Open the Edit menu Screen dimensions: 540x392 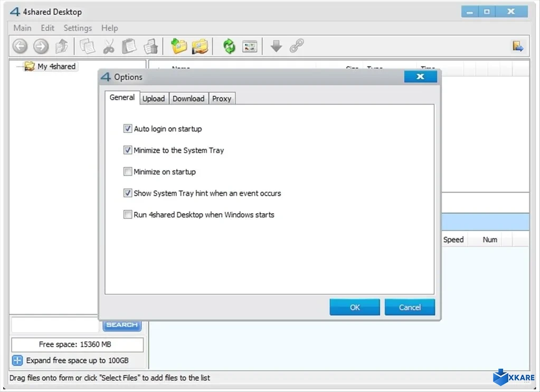click(48, 28)
